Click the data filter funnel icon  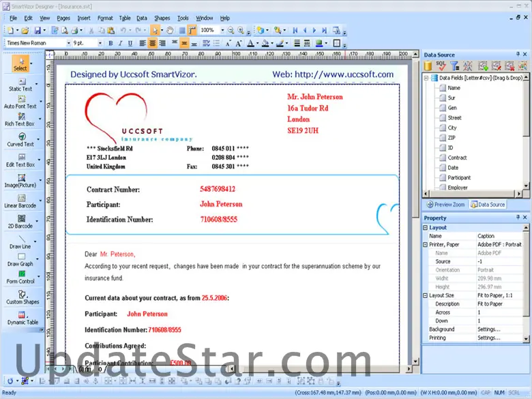[x=454, y=66]
